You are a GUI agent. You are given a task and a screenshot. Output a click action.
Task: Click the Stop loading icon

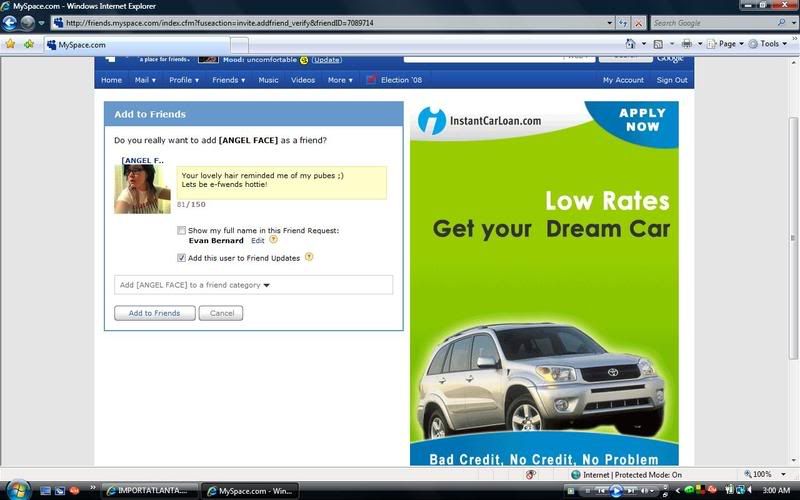pyautogui.click(x=638, y=22)
